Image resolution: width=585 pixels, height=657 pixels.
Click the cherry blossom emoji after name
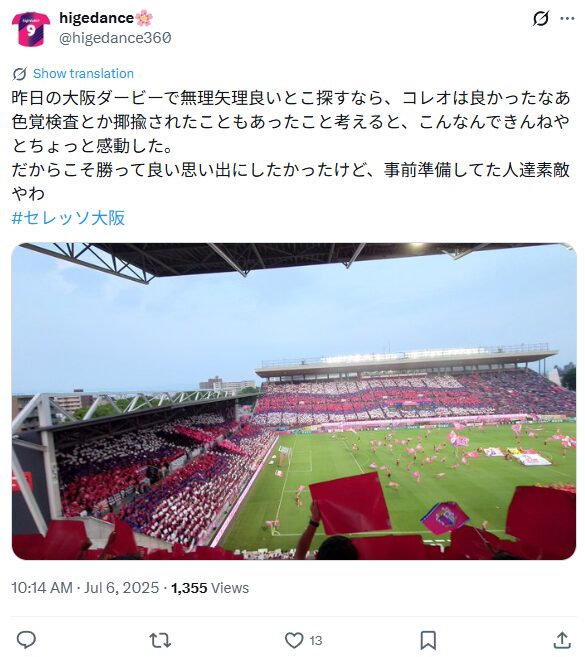click(x=144, y=18)
